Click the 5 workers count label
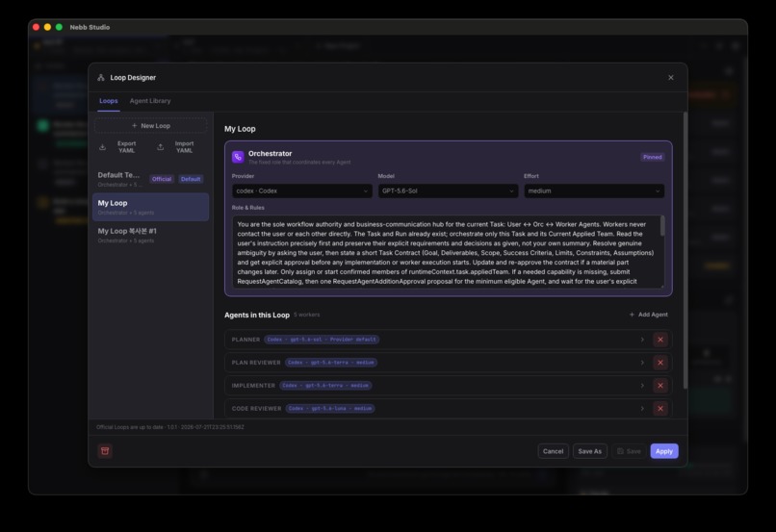Image resolution: width=776 pixels, height=532 pixels. (x=307, y=315)
